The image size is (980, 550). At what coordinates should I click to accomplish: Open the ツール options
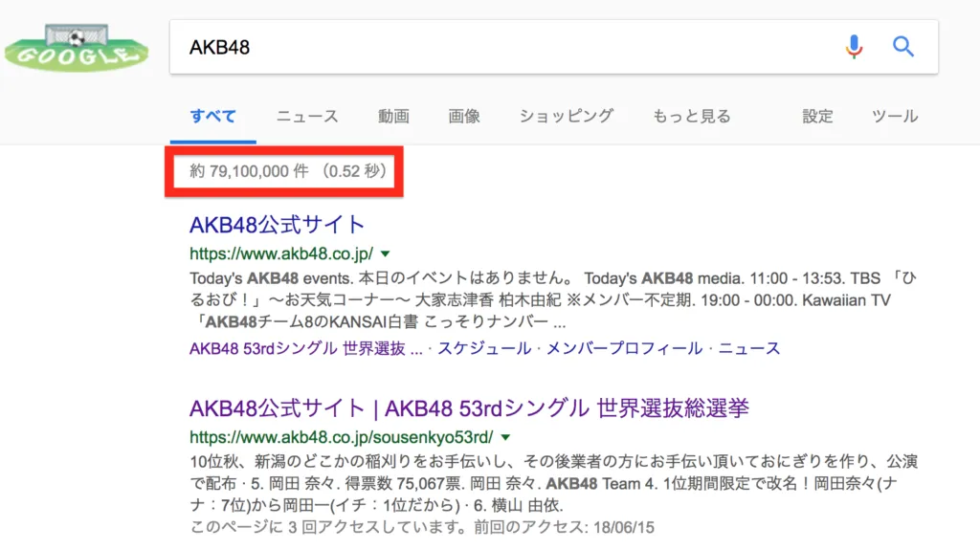895,117
